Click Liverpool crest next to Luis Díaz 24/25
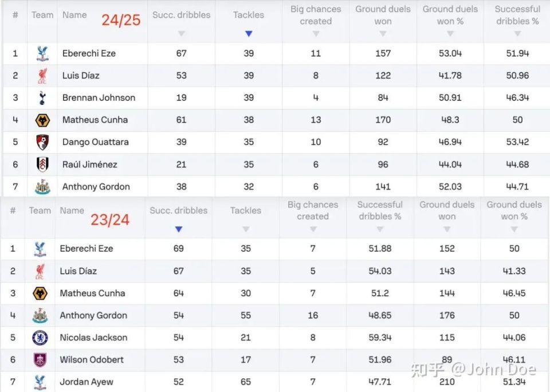The image size is (550, 392). [x=42, y=76]
